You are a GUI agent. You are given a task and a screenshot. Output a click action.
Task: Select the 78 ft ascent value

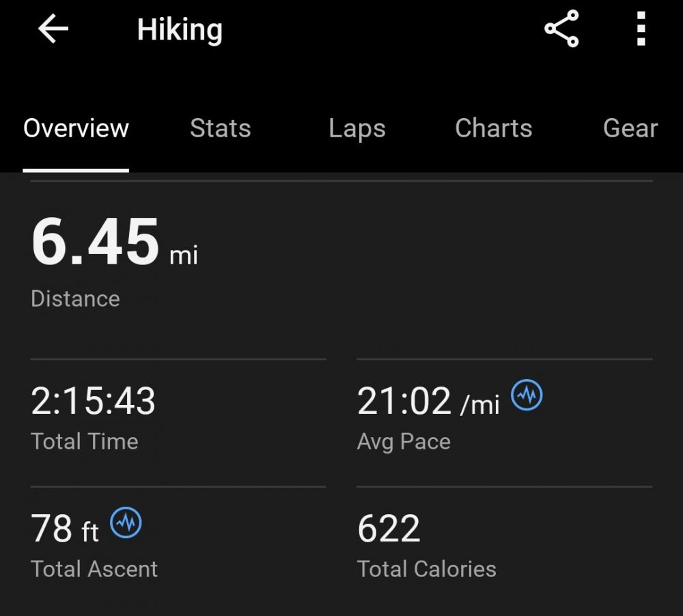tap(65, 529)
